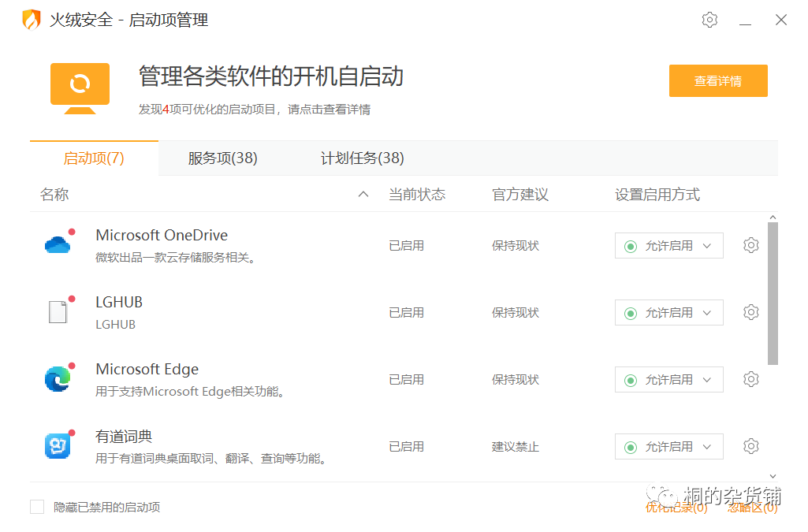Viewport: 808px width, 532px height.
Task: Sort the list by the 名称 column arrow
Action: 363,195
